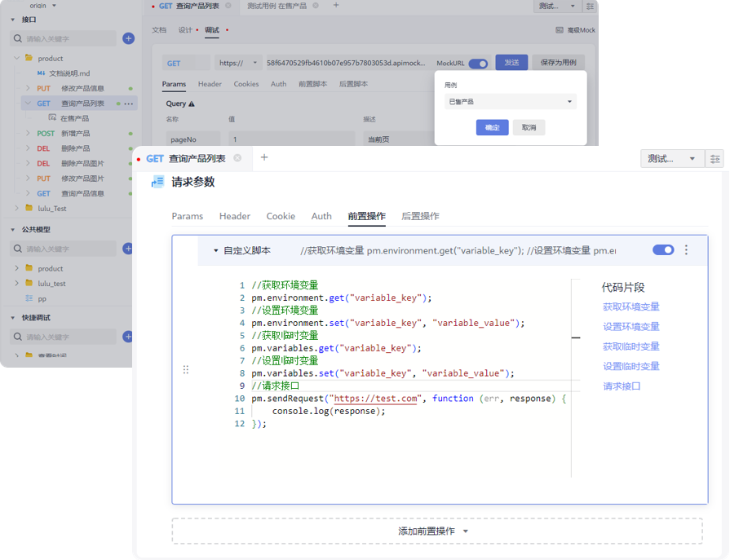Viewport: 730px width, 560px height.
Task: Open the 测试... environment dropdown in the front window
Action: tap(672, 159)
